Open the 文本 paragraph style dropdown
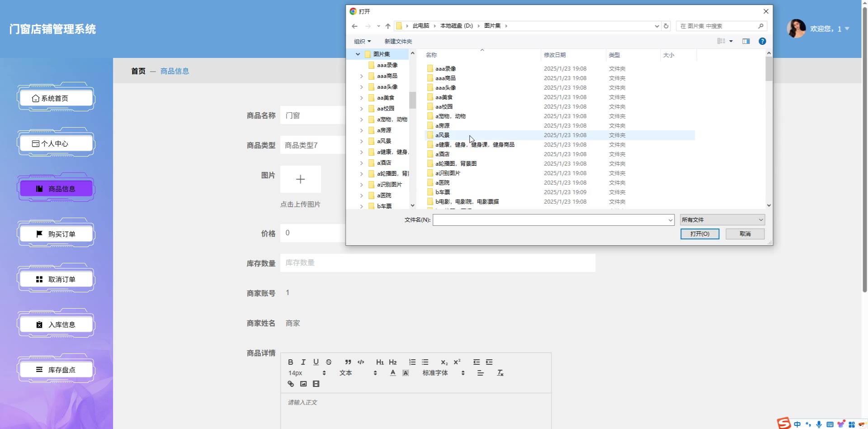This screenshot has width=868, height=429. coord(358,373)
